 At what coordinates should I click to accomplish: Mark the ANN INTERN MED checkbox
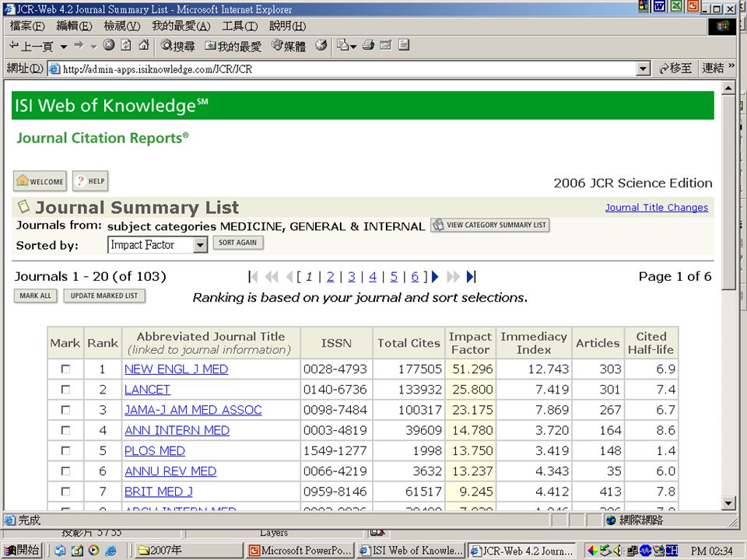tap(65, 430)
